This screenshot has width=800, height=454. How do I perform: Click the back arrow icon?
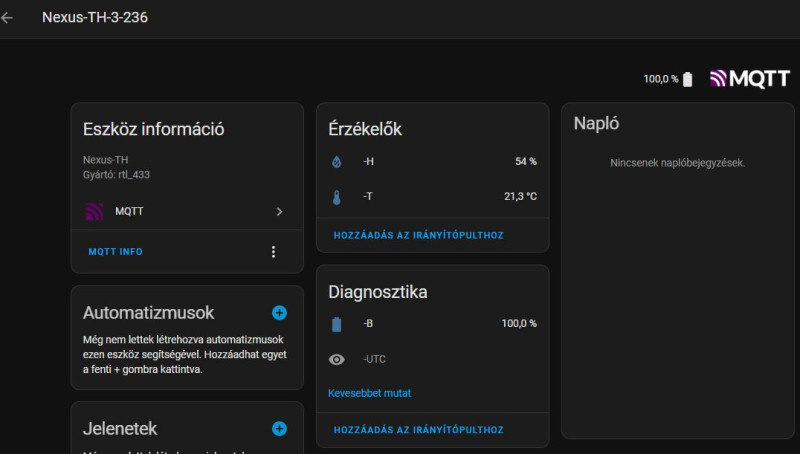pyautogui.click(x=8, y=18)
